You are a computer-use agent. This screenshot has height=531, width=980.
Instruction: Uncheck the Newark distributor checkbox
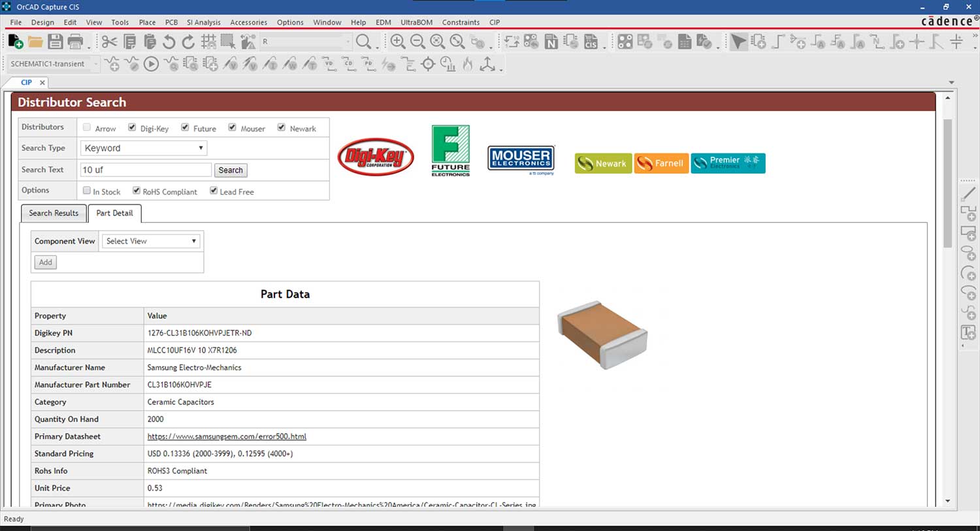282,127
